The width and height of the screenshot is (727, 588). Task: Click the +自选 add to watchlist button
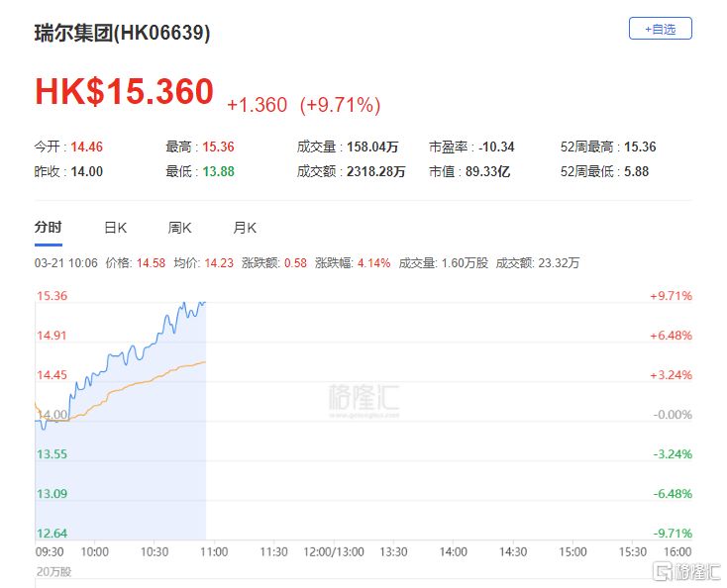click(x=661, y=29)
